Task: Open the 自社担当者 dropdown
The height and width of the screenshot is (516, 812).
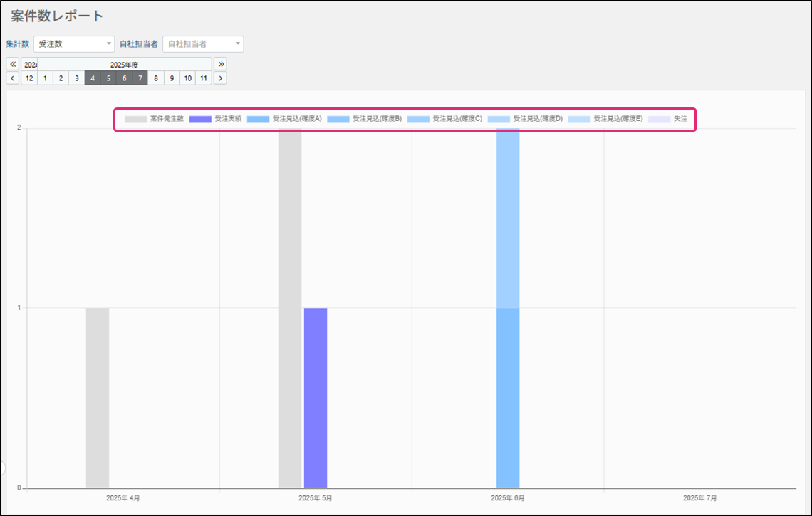Action: coord(203,44)
